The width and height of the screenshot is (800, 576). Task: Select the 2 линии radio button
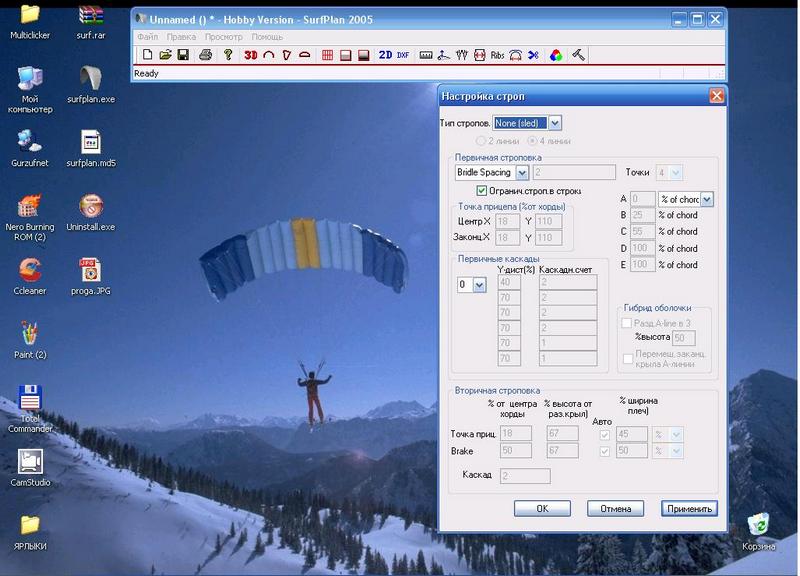(482, 141)
